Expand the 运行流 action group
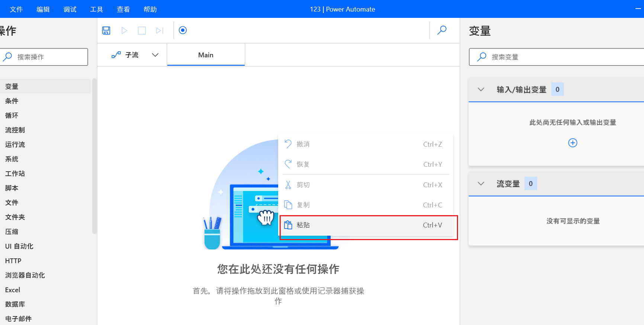The height and width of the screenshot is (325, 644). (45, 144)
